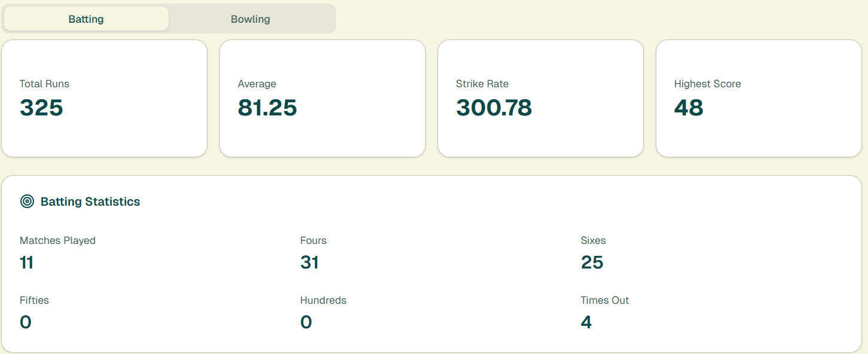This screenshot has height=354, width=868.
Task: Click the Strike Rate card
Action: coord(540,97)
